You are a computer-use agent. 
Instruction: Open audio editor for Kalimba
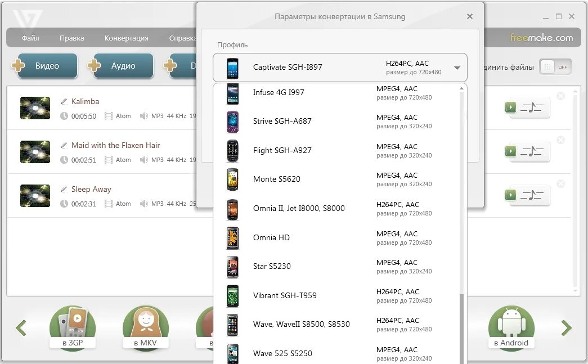click(528, 107)
